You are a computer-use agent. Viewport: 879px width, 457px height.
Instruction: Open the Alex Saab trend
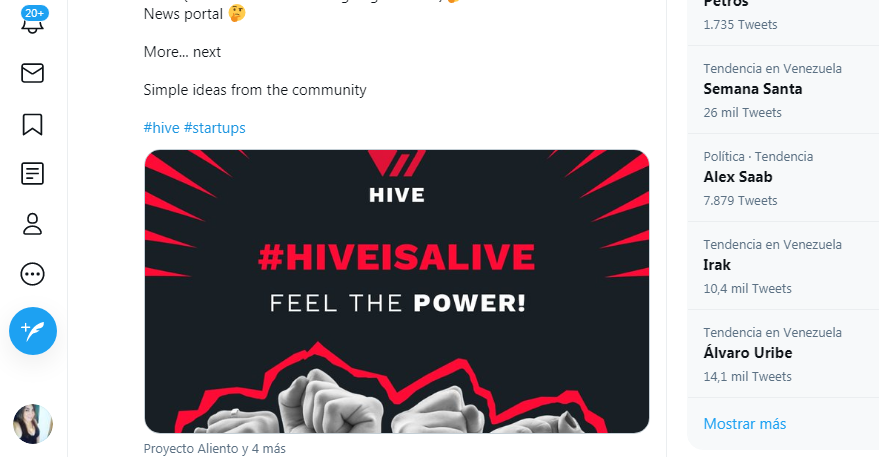click(783, 178)
